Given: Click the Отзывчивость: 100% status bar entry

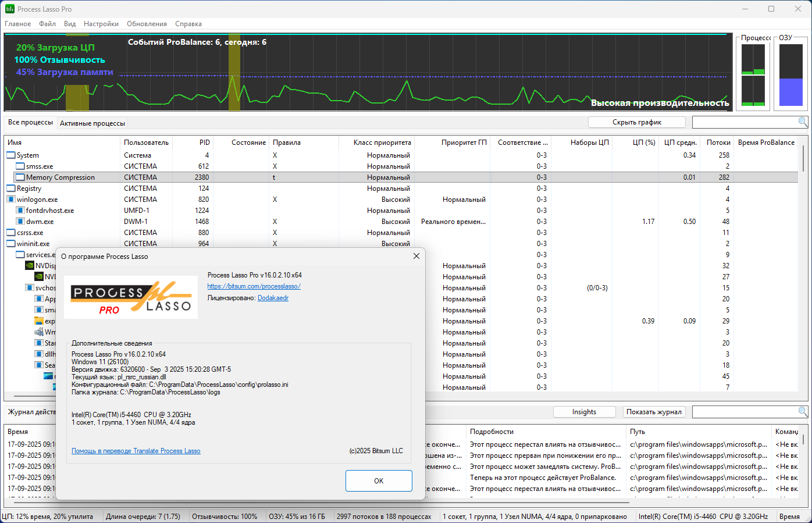Looking at the screenshot, I should (x=225, y=516).
